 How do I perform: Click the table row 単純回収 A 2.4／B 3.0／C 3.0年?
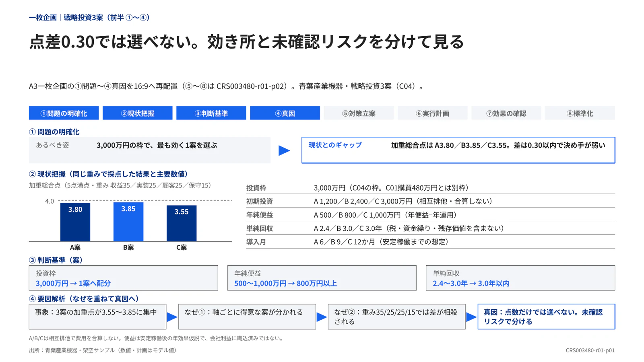[x=431, y=228]
